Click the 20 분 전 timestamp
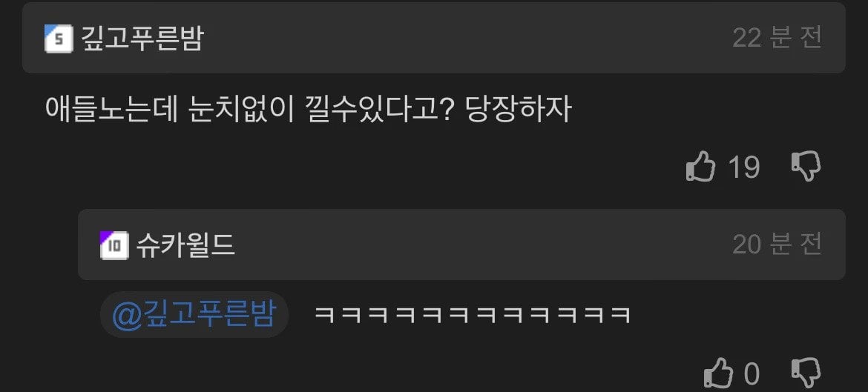This screenshot has width=868, height=392. pyautogui.click(x=777, y=245)
